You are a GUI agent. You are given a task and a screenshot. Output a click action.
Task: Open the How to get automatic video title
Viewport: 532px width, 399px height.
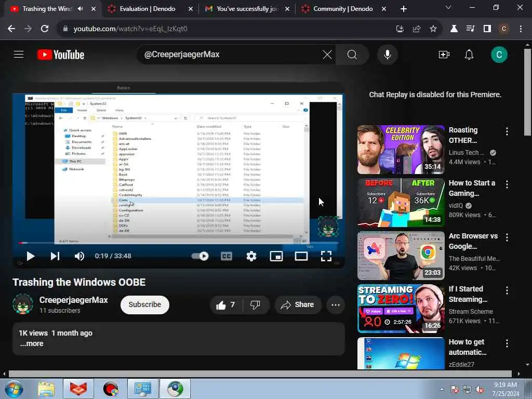click(x=468, y=347)
